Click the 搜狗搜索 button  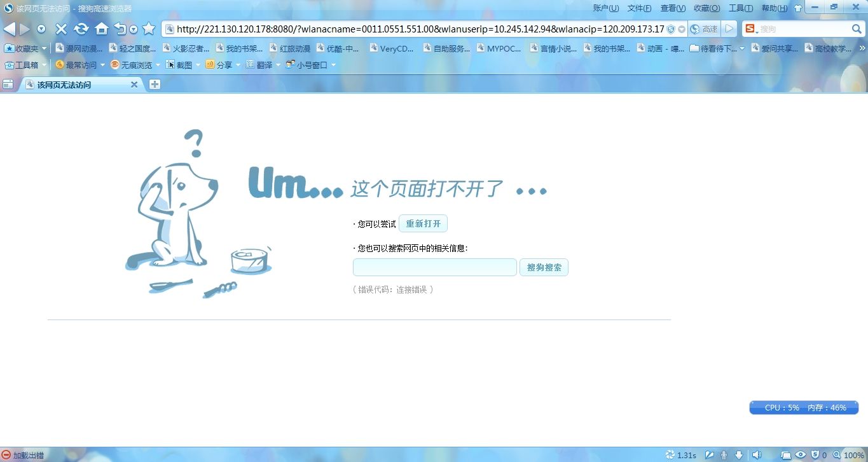tap(544, 267)
